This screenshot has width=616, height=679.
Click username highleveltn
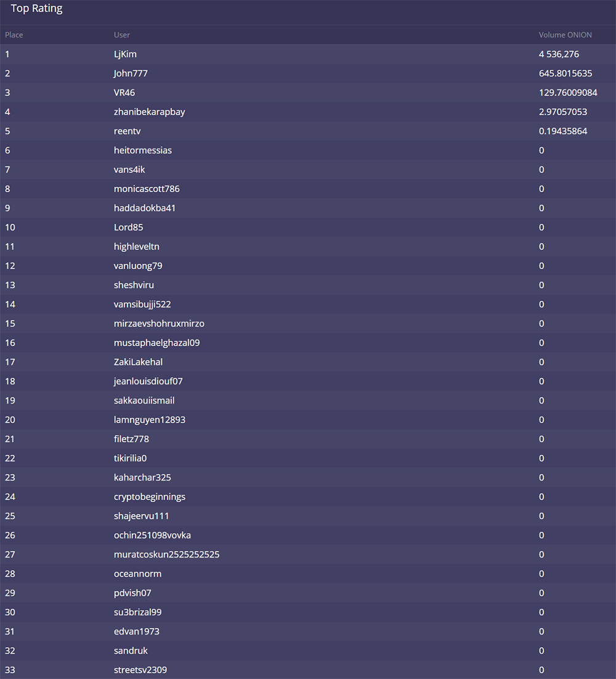click(136, 246)
